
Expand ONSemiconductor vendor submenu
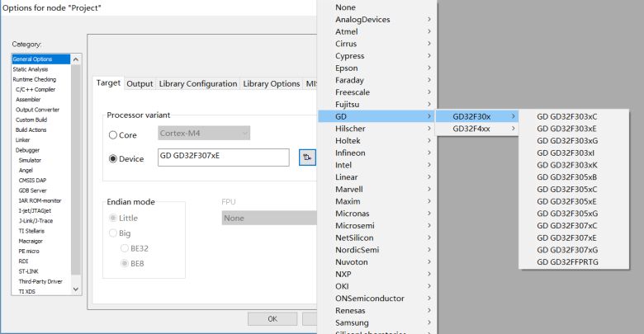[377, 299]
